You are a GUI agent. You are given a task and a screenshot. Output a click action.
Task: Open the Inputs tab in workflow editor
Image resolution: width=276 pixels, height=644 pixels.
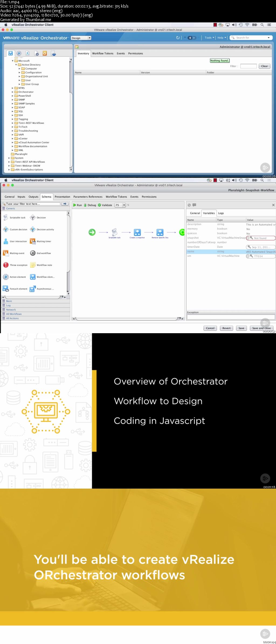[x=21, y=197]
